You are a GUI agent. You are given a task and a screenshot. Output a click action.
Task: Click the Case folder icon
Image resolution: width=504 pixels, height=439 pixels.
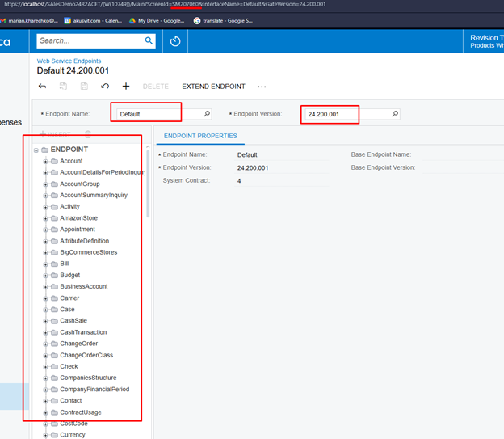[54, 310]
